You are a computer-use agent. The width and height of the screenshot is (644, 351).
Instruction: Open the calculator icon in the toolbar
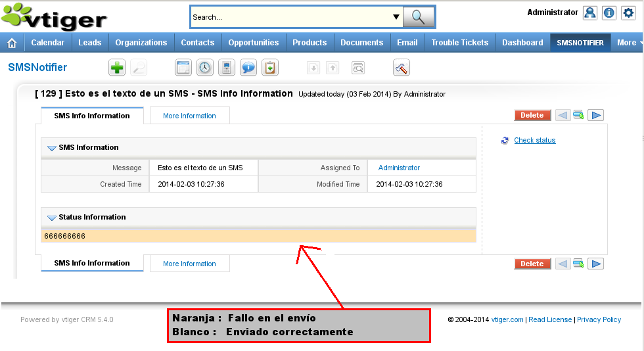coord(227,67)
